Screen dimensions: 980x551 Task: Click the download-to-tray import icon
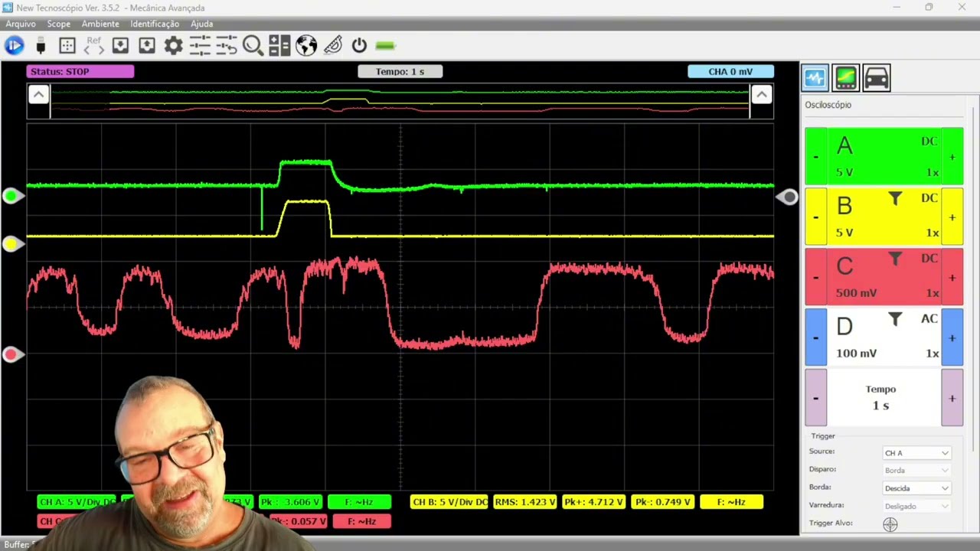tap(120, 46)
